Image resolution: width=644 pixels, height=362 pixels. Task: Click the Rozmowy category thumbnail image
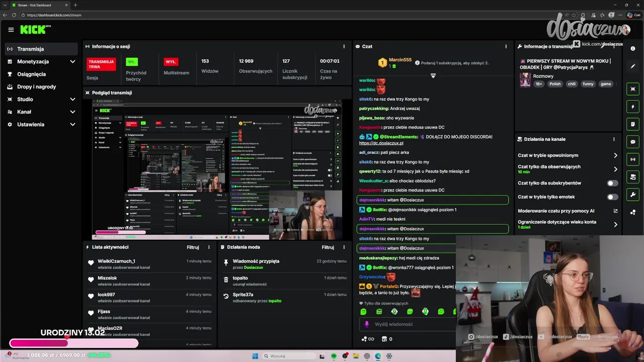pyautogui.click(x=525, y=80)
